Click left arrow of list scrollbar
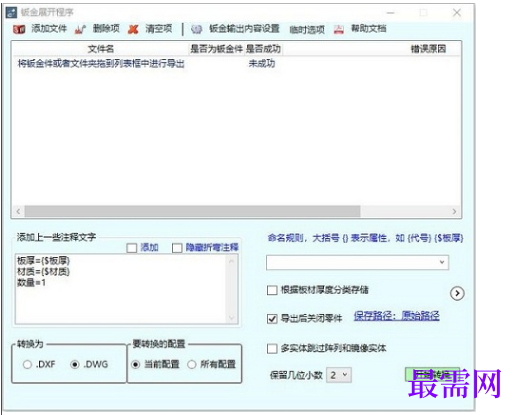Image resolution: width=520 pixels, height=415 pixels. pyautogui.click(x=18, y=211)
